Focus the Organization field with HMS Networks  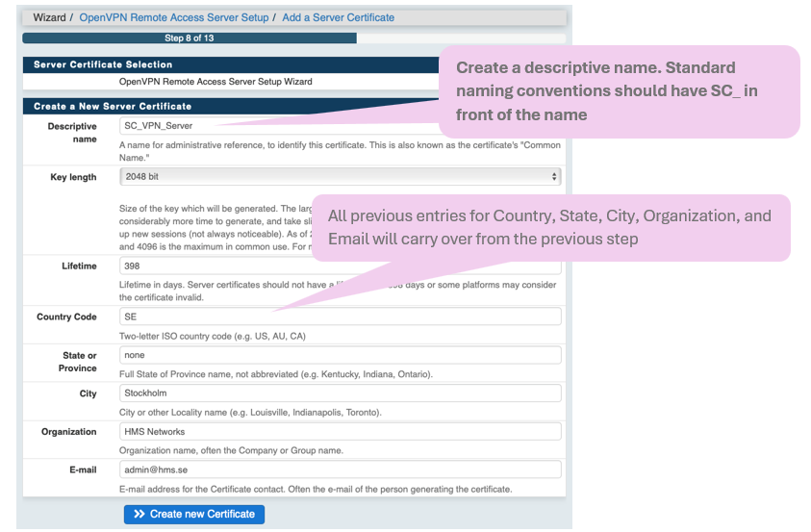point(340,432)
